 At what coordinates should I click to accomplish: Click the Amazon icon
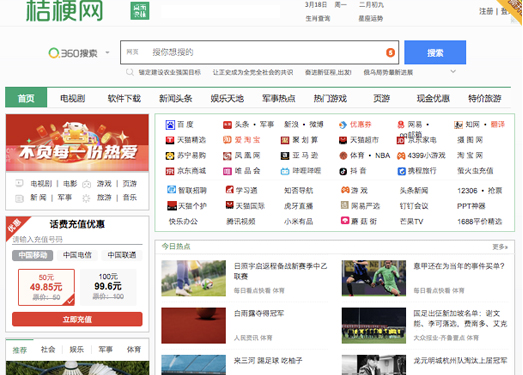coord(285,156)
